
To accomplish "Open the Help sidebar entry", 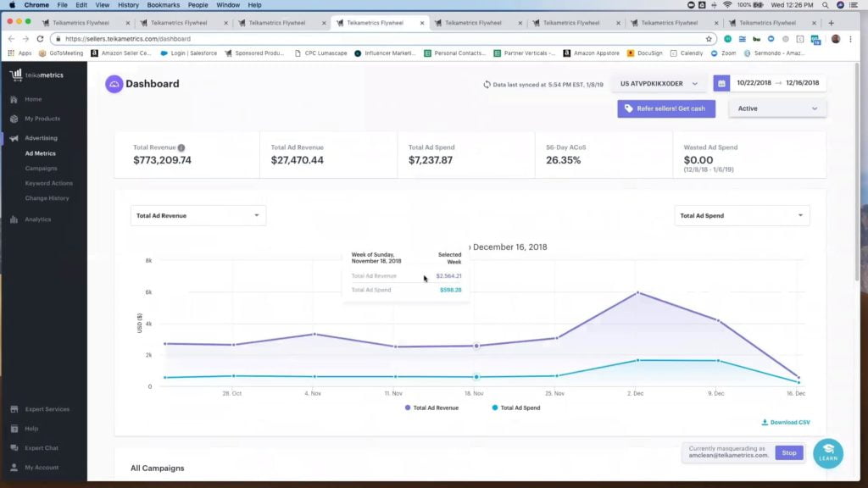I will coord(31,429).
